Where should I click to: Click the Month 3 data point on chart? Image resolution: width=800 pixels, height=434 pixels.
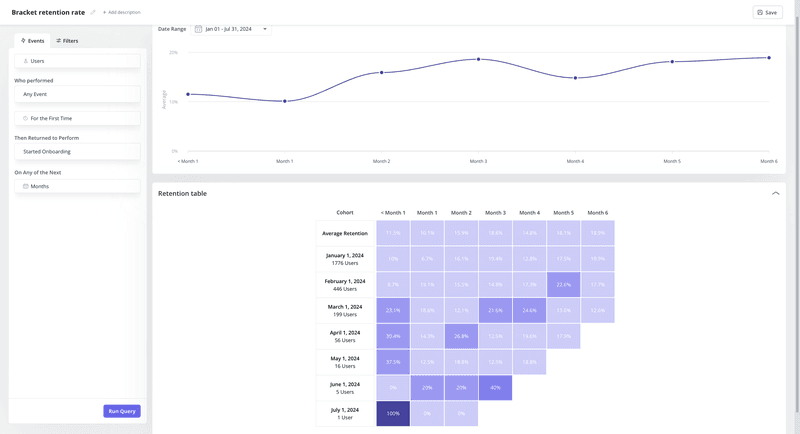pos(478,59)
